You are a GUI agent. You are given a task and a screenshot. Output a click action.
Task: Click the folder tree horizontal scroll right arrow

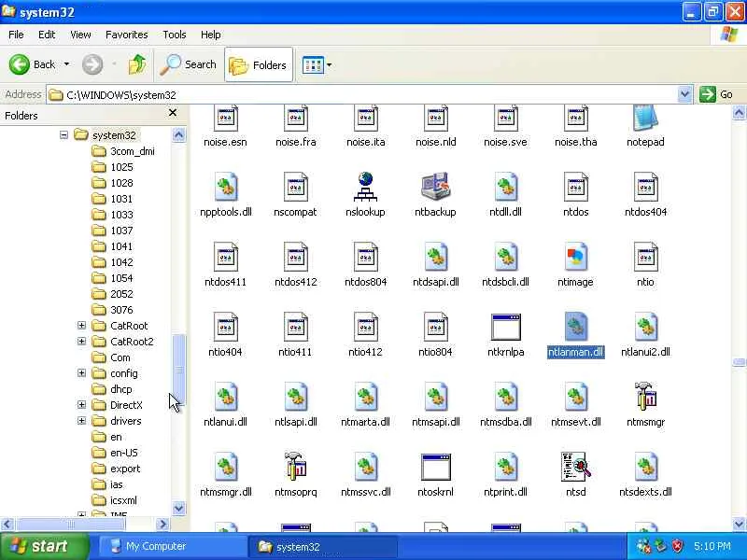coord(162,524)
